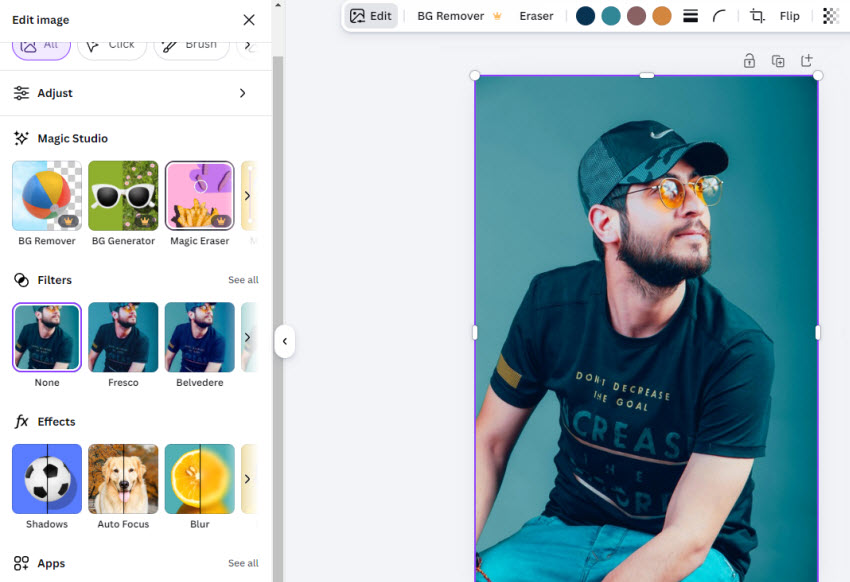Open the Magic Eraser tool
Screen dimensions: 850x582
[199, 195]
